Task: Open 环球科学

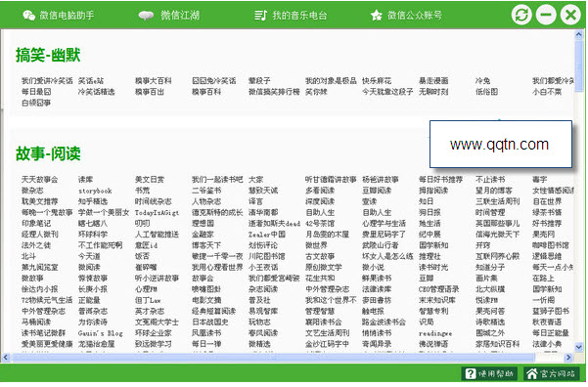Action: [93, 235]
